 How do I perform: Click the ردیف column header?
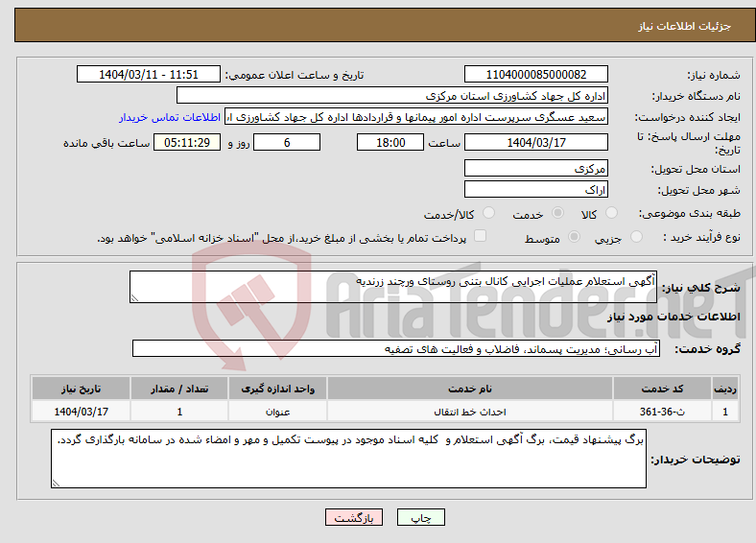pos(725,389)
